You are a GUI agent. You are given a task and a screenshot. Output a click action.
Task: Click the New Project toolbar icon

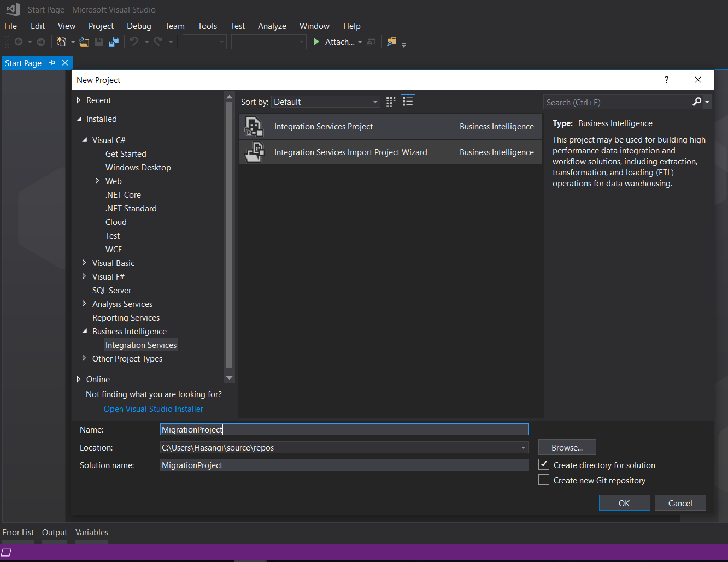(x=62, y=42)
